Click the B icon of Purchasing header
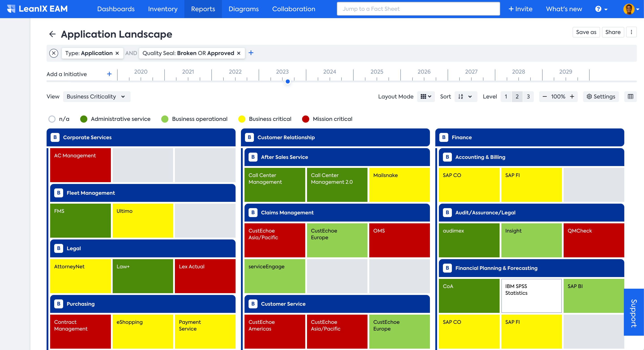The width and height of the screenshot is (644, 350). [58, 304]
